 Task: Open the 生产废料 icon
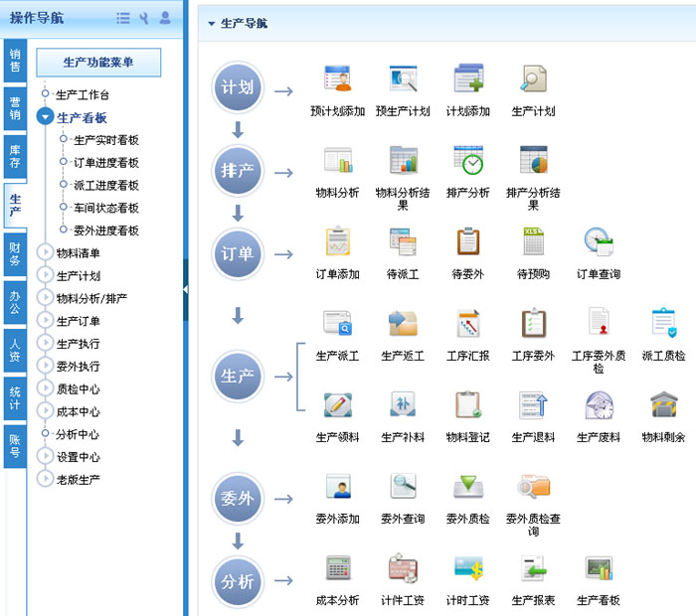point(599,404)
